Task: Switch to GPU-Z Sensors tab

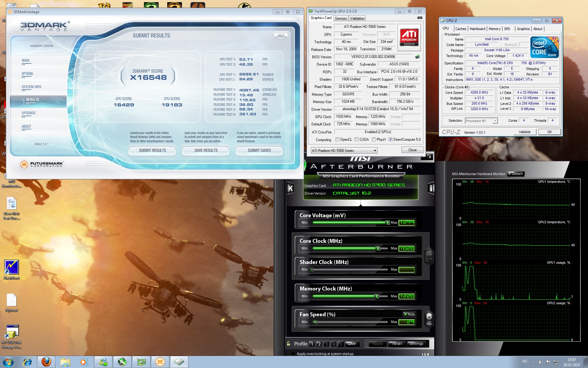Action: pyautogui.click(x=341, y=18)
